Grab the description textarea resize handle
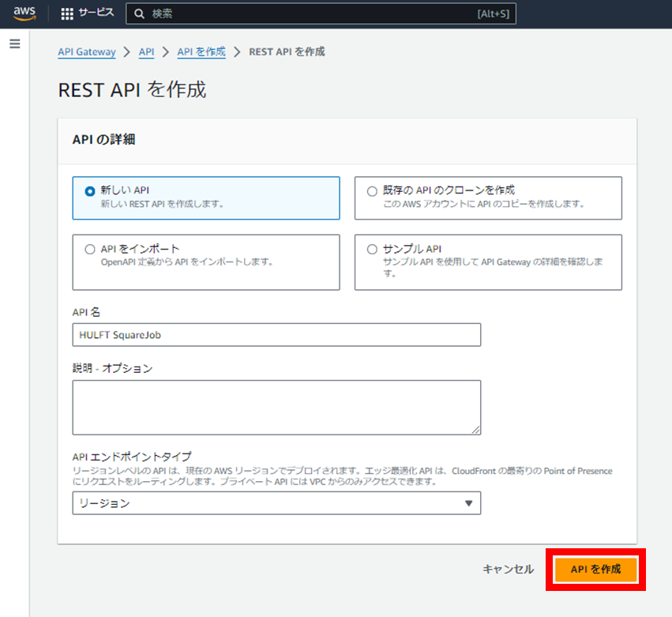 (475, 430)
